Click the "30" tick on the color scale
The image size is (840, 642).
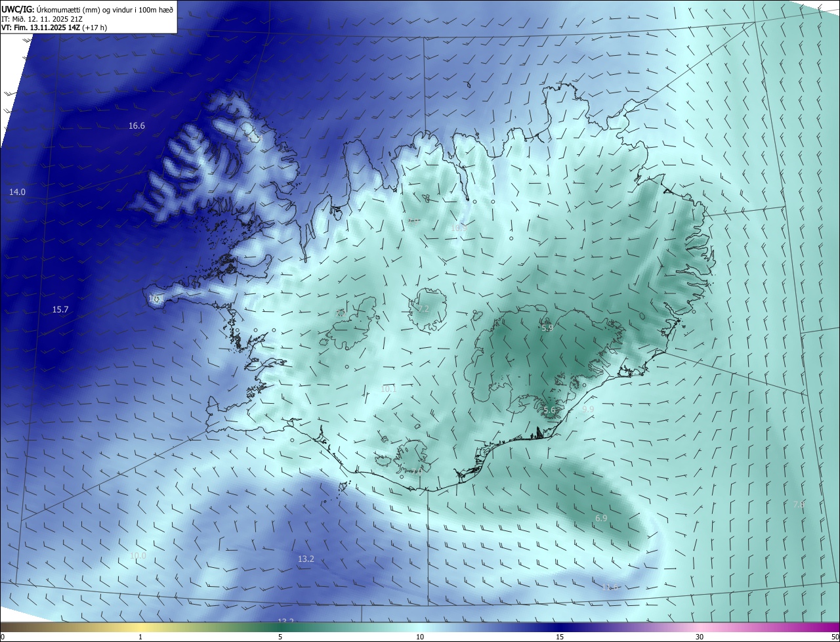click(700, 637)
